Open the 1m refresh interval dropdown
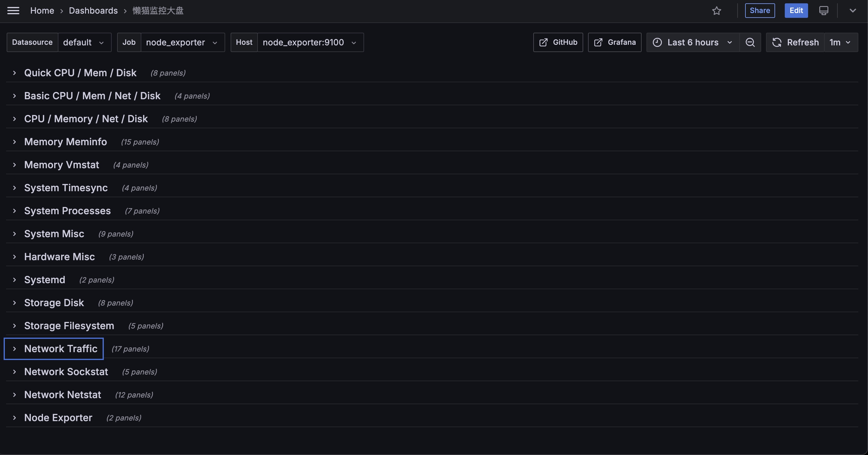This screenshot has height=455, width=868. coord(841,42)
